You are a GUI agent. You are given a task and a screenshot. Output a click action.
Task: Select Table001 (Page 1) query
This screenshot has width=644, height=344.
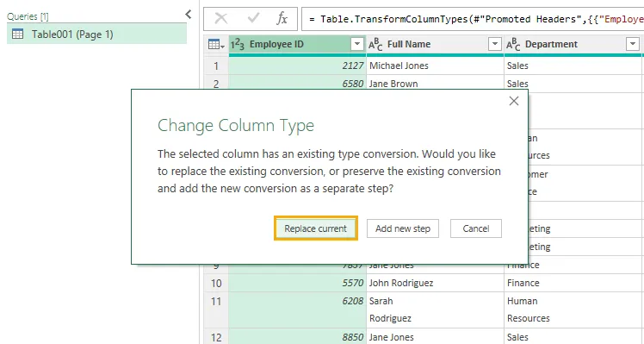click(97, 34)
